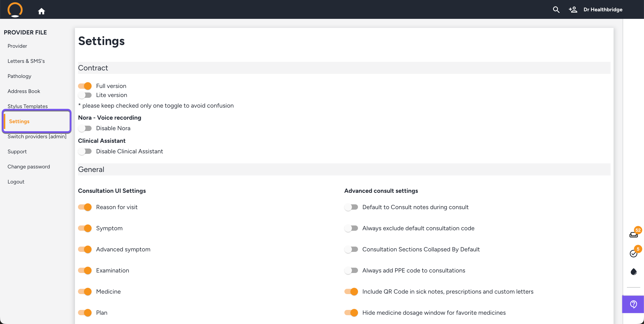Enable the Lite version toggle
The image size is (644, 324).
(x=85, y=95)
